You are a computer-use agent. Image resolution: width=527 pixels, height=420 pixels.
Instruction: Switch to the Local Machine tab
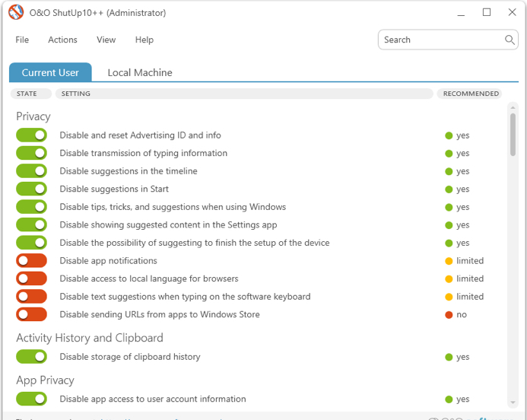(x=140, y=72)
